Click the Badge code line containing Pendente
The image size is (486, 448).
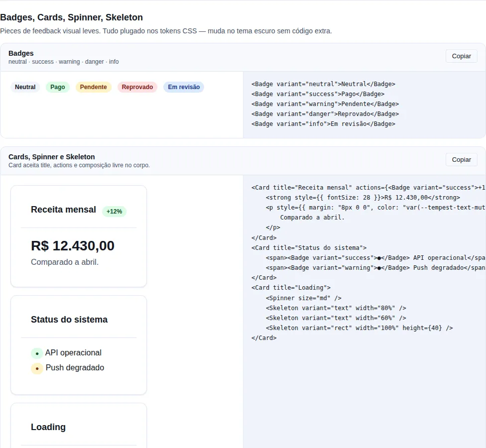click(325, 104)
